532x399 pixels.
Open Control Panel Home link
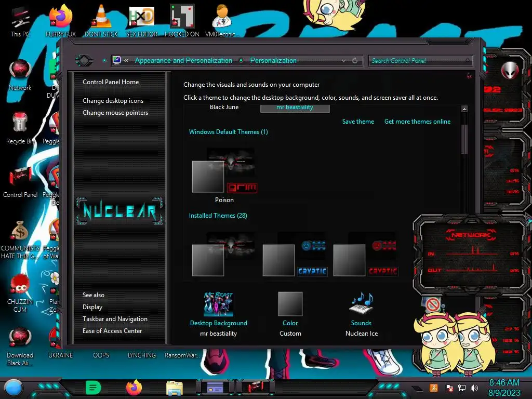[111, 82]
